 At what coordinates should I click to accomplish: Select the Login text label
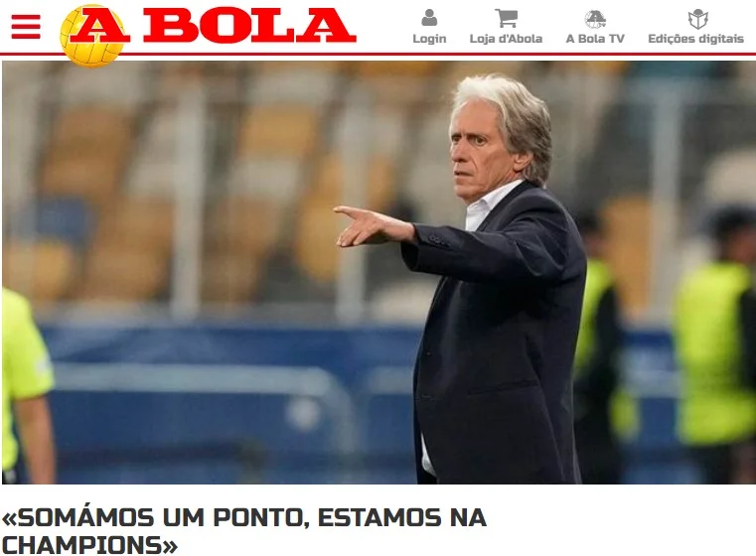[429, 39]
